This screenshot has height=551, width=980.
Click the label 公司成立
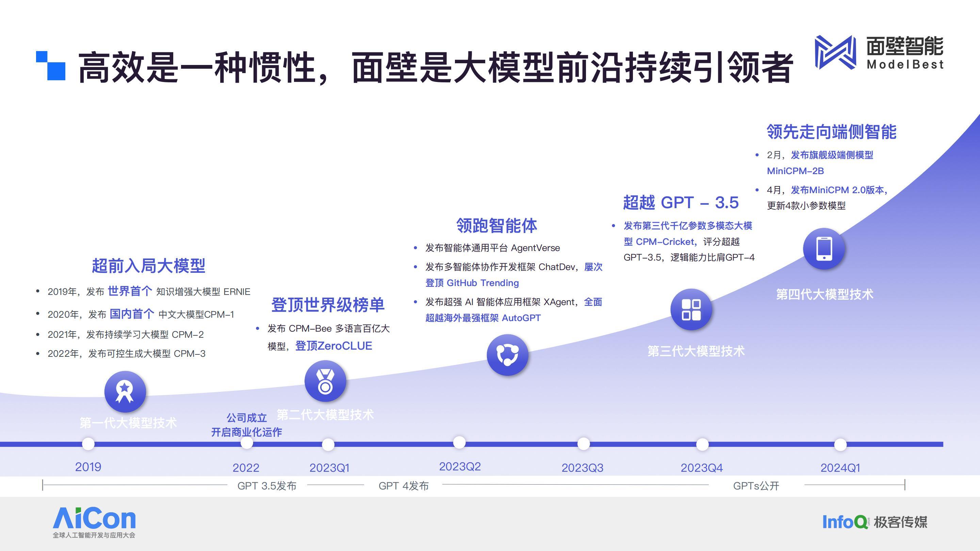pos(246,418)
